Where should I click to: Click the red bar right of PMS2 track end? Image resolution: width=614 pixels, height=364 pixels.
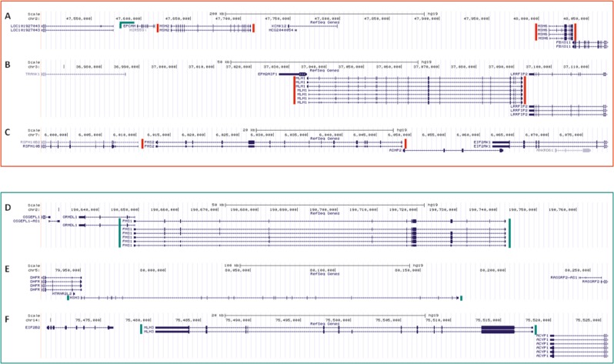click(x=405, y=144)
